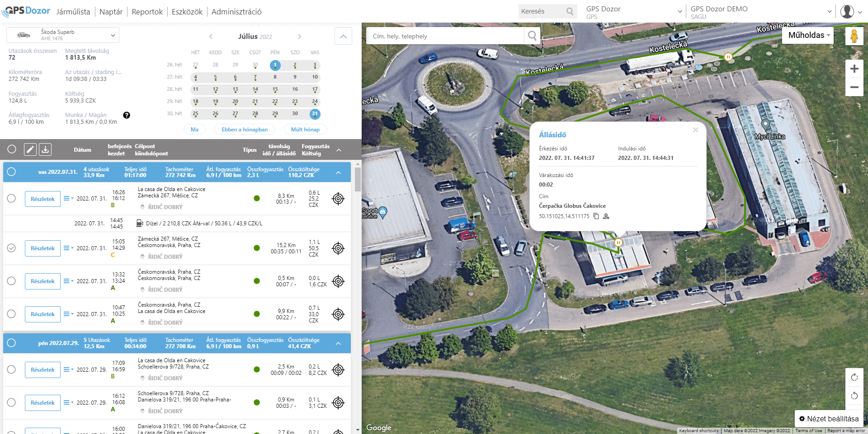Zoom in on the map
The image size is (868, 434).
pos(854,69)
